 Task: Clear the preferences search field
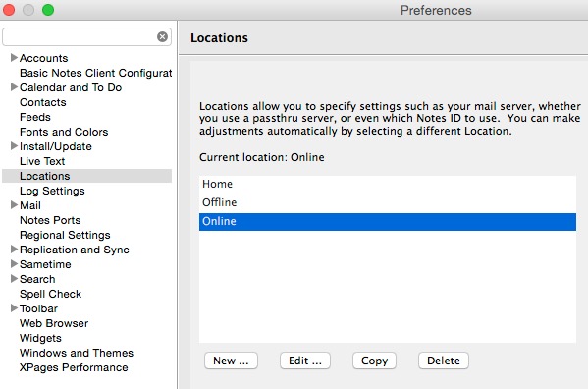coord(162,36)
